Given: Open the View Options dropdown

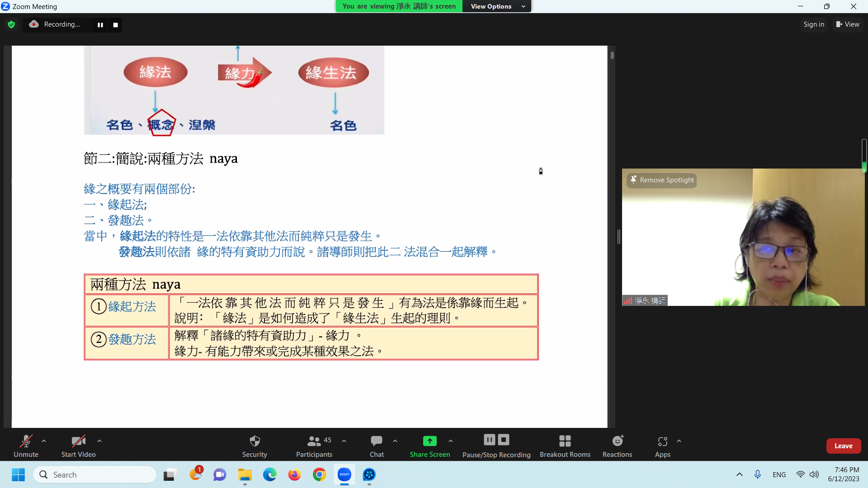Looking at the screenshot, I should tap(497, 6).
